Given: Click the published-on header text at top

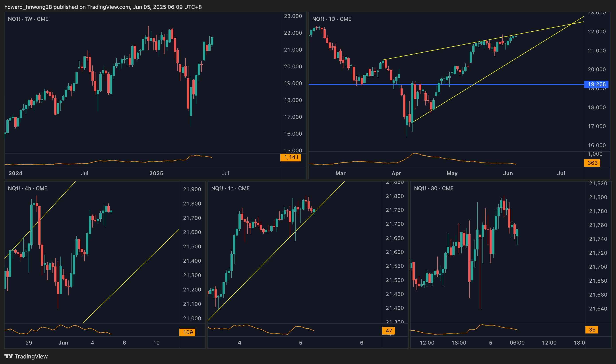Looking at the screenshot, I should click(103, 7).
